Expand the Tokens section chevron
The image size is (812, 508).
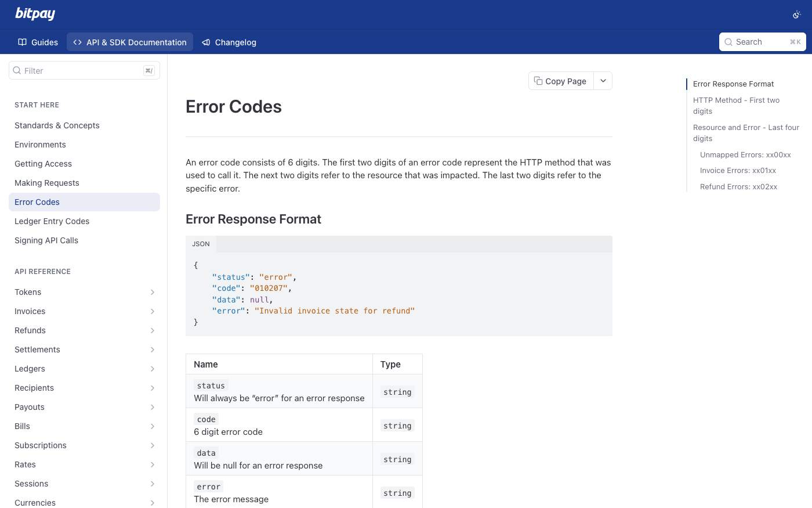click(x=153, y=292)
